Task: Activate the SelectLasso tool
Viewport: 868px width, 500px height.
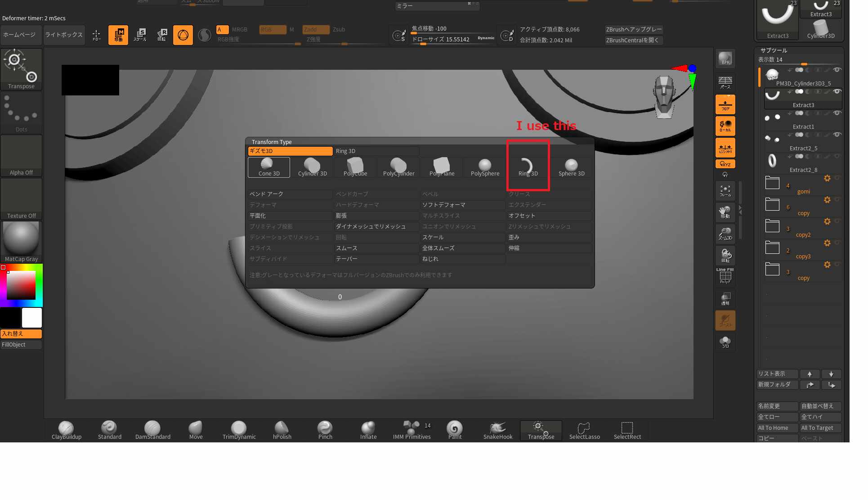Action: 584,430
